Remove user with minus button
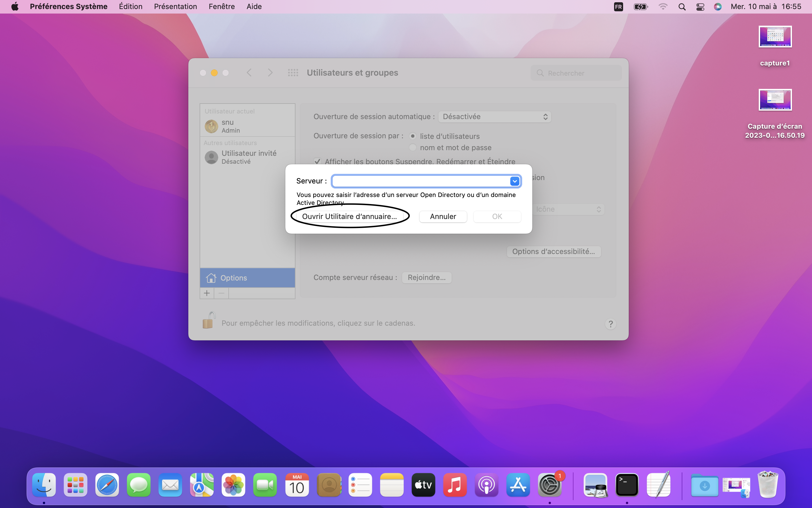 click(x=221, y=293)
